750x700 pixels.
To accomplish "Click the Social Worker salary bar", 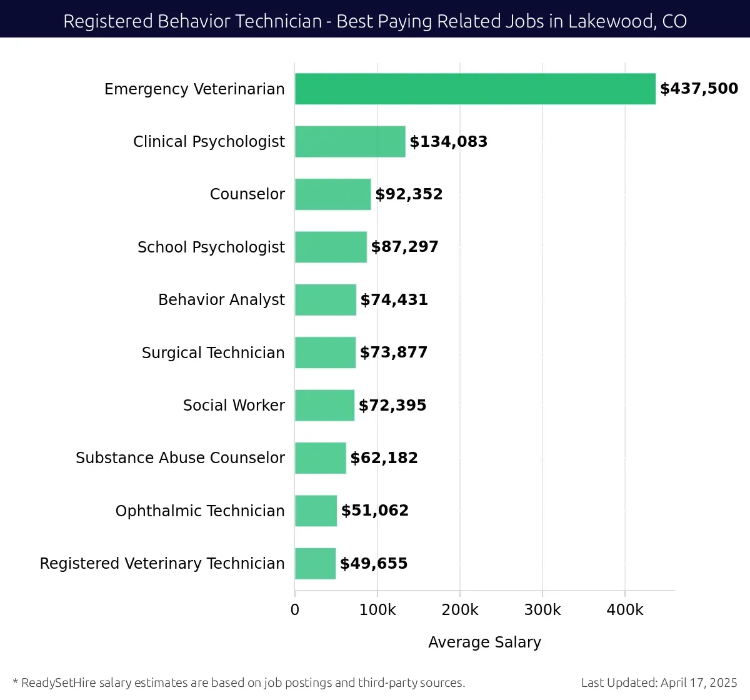I will [324, 405].
